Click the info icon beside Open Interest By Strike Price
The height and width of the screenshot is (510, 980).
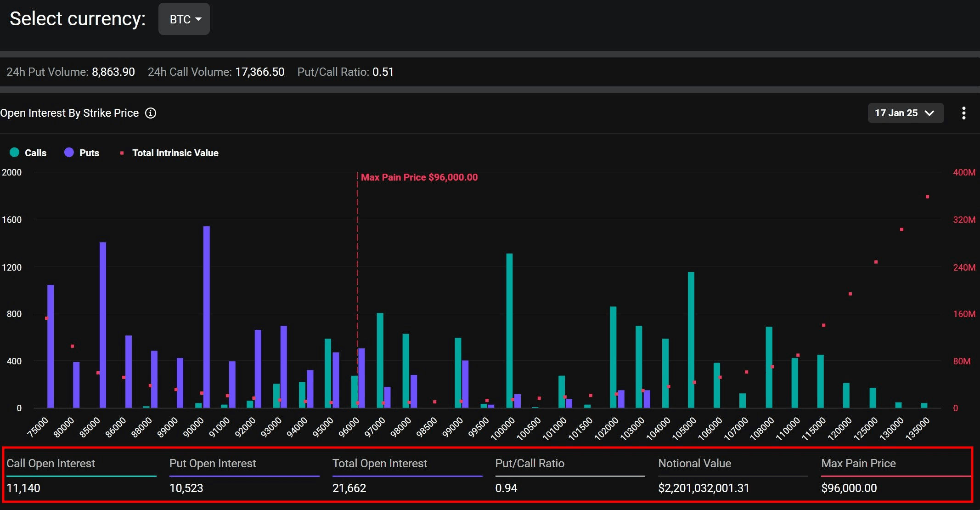[151, 113]
